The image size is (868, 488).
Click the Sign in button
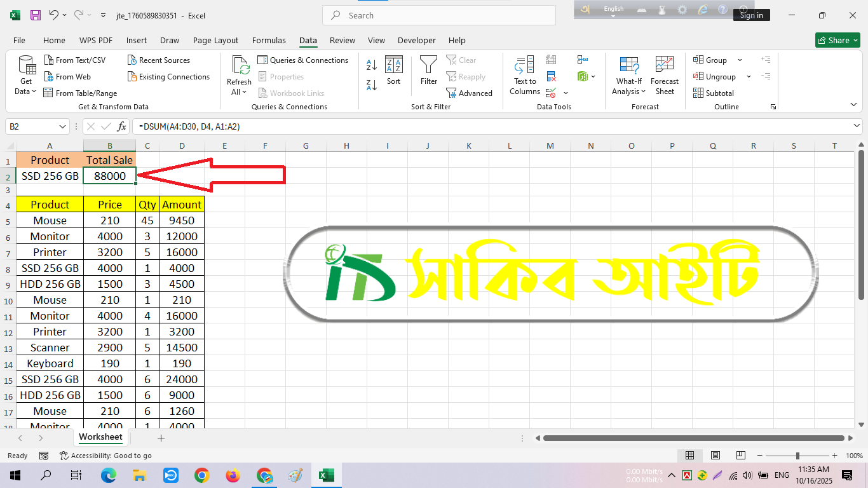coord(751,15)
